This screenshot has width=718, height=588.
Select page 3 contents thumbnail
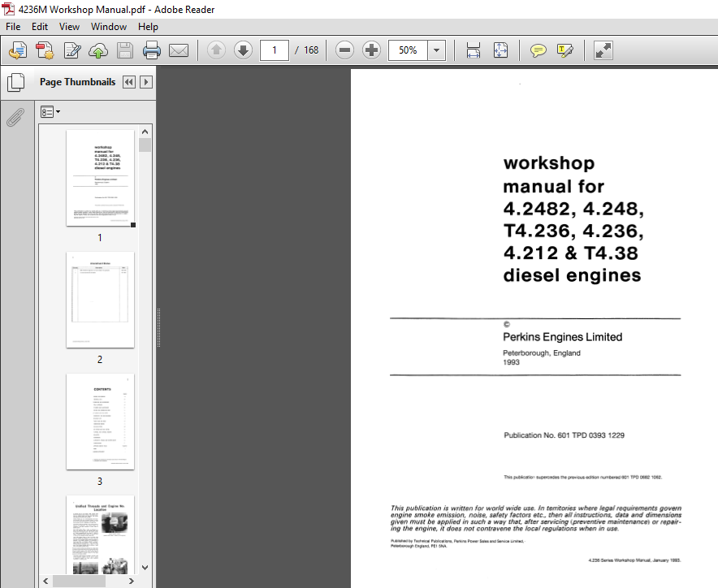(100, 422)
